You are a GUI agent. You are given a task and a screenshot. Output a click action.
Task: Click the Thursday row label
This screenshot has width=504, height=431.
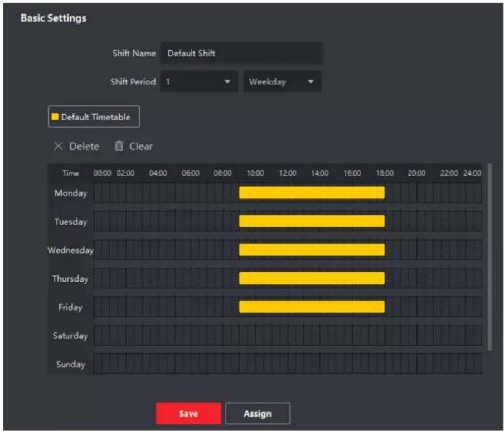(70, 279)
